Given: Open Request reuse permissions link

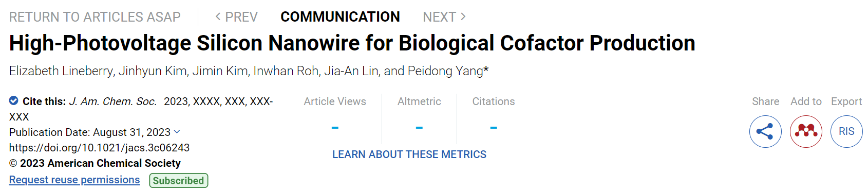Looking at the screenshot, I should pos(74,180).
